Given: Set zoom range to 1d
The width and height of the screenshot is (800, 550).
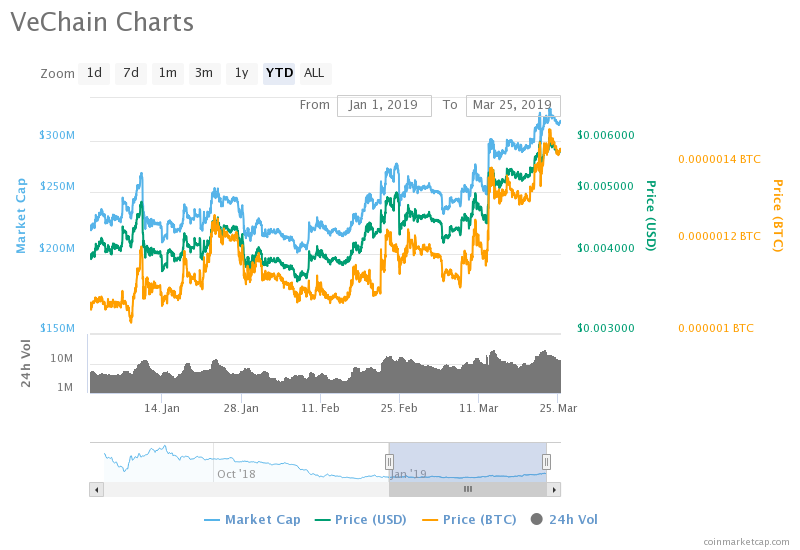Looking at the screenshot, I should pyautogui.click(x=94, y=73).
